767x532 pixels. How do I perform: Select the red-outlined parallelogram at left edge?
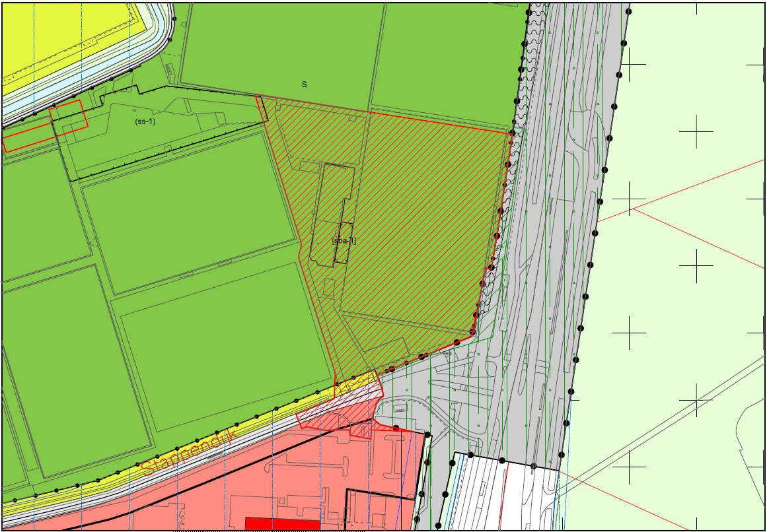28,137
